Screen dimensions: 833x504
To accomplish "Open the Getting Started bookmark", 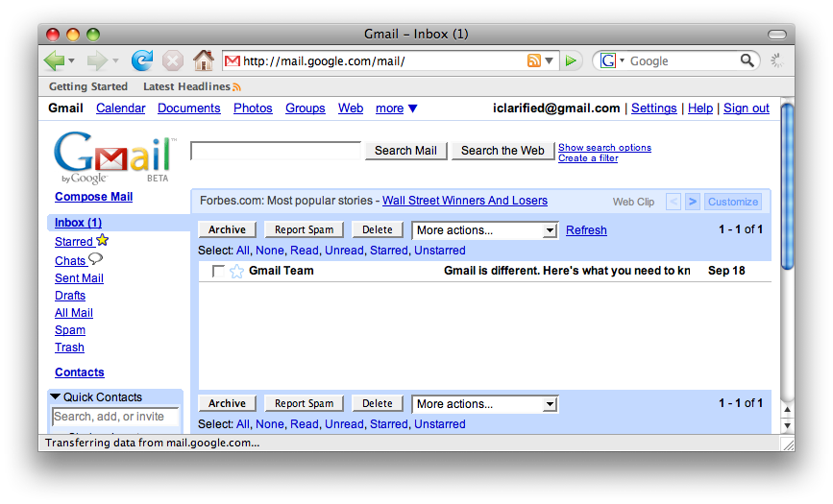I will tap(88, 86).
